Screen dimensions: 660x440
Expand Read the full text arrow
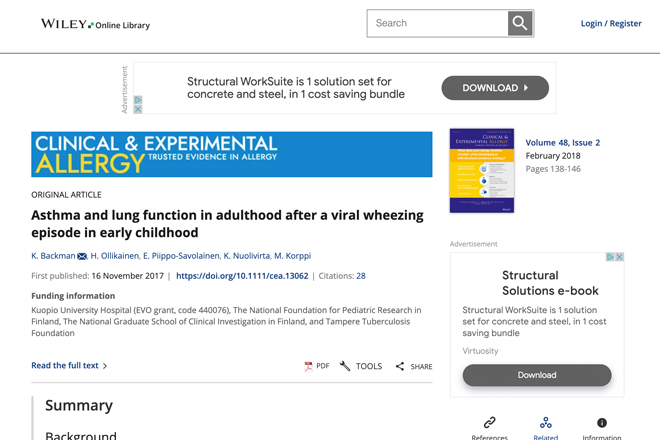105,366
